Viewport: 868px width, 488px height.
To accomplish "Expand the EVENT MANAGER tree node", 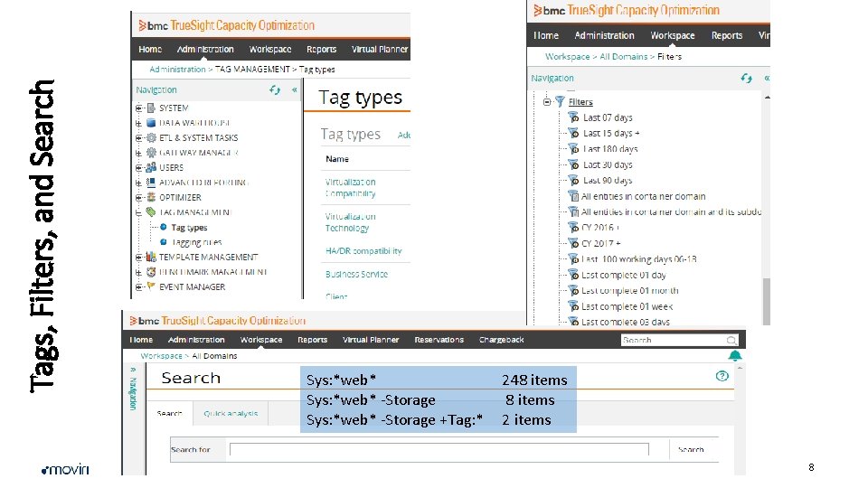I will coord(139,287).
